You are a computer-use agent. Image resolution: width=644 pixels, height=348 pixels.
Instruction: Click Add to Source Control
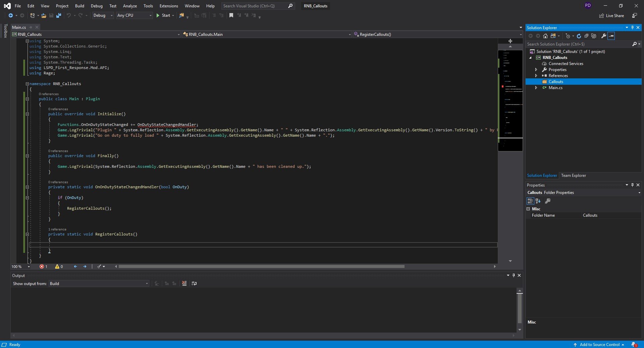599,345
